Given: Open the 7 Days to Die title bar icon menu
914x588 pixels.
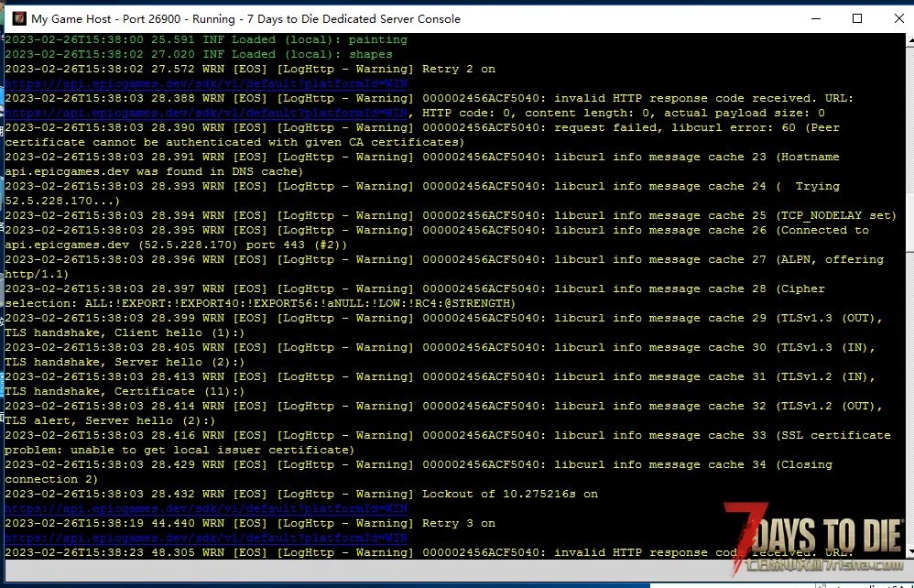Looking at the screenshot, I should (x=19, y=18).
